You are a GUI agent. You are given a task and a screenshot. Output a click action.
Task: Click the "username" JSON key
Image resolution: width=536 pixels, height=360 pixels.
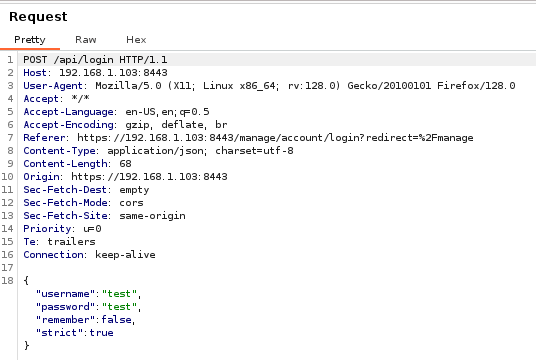click(65, 294)
